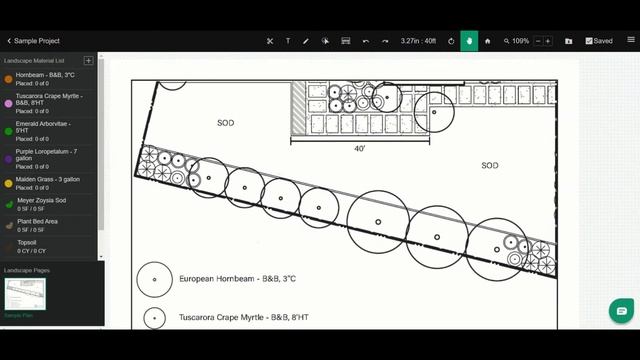Click the Meyer Zoysia Sod icon
This screenshot has height=360, width=640.
[x=9, y=204]
